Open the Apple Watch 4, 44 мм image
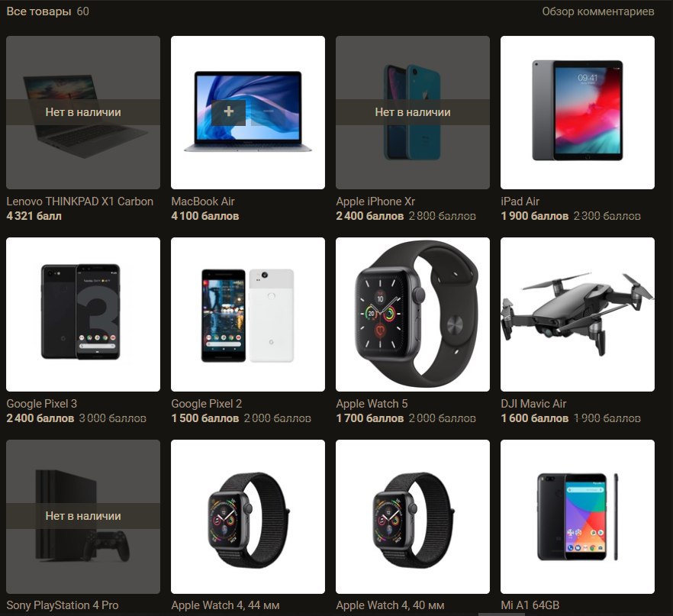 point(248,517)
